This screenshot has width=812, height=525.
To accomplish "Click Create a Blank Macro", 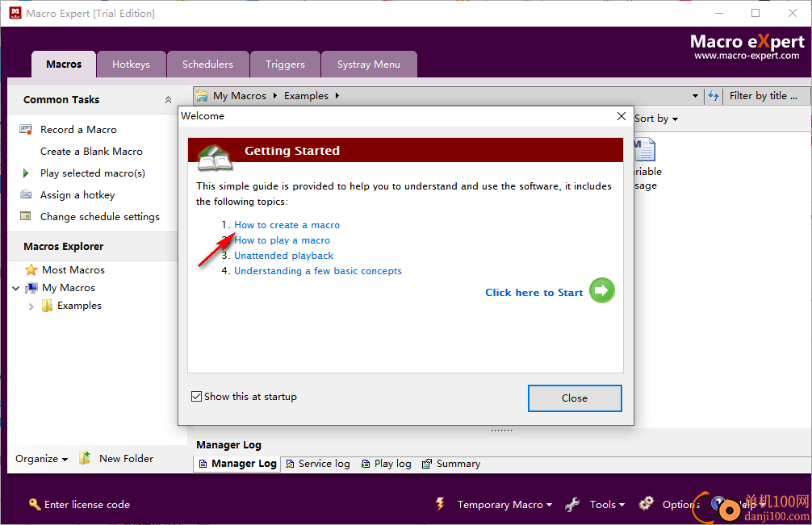I will click(91, 152).
